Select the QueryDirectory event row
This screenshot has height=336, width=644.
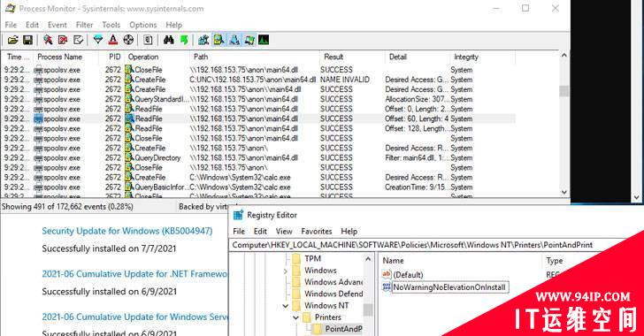pyautogui.click(x=259, y=158)
